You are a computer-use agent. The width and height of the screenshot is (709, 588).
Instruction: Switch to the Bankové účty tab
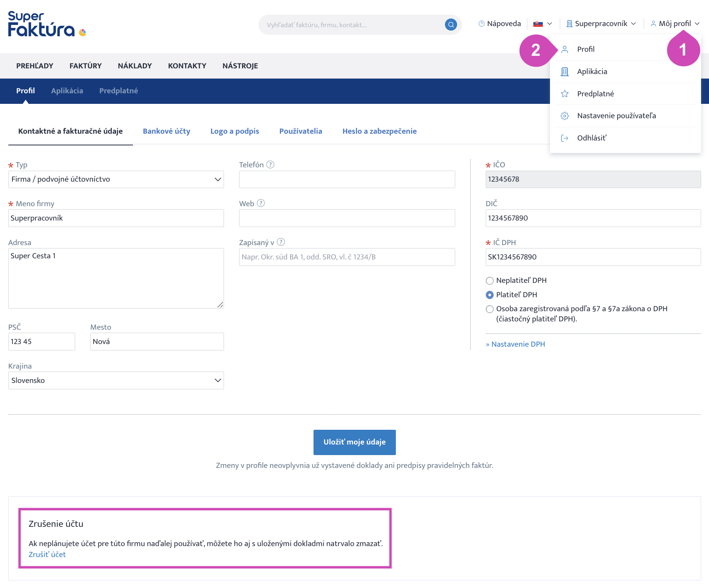[x=166, y=131]
